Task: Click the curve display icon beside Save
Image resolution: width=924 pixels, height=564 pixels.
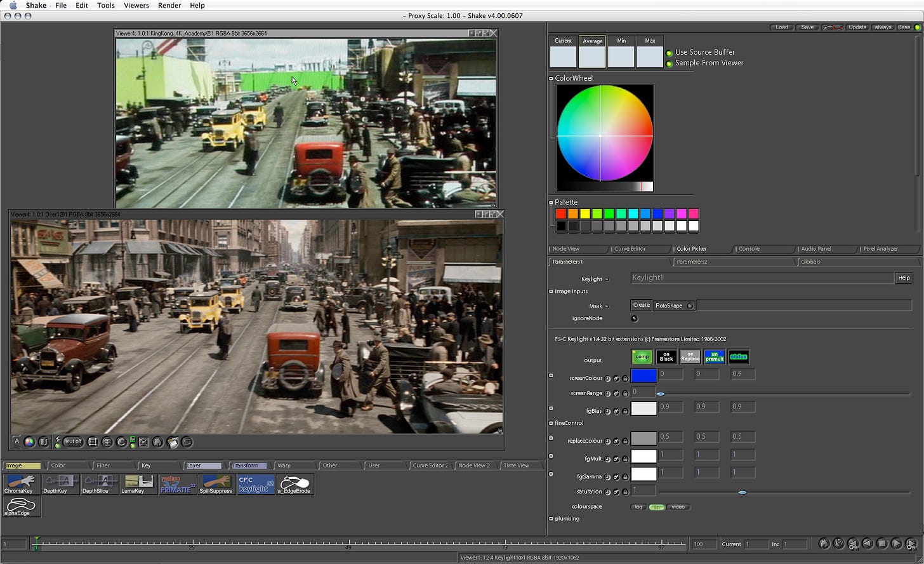Action: tap(833, 27)
